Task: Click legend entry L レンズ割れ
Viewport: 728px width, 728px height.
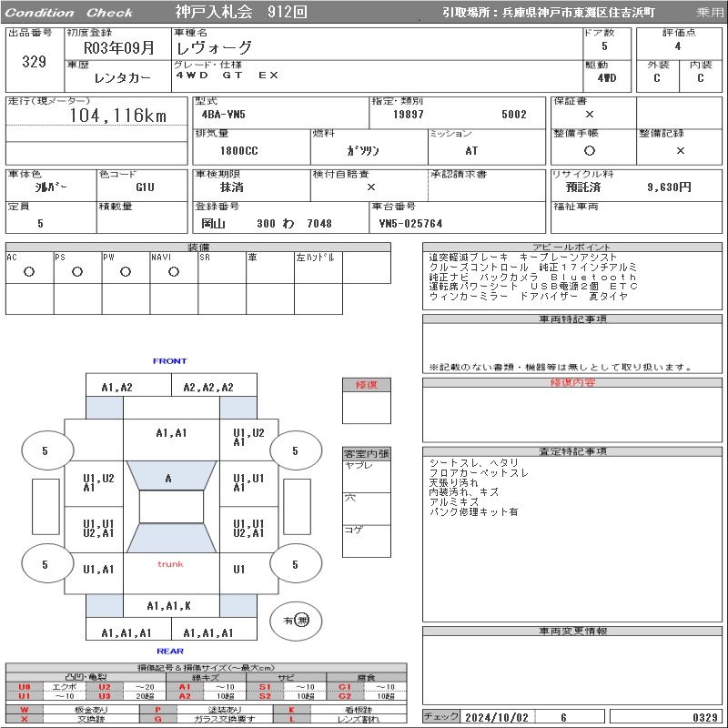Action: click(x=340, y=719)
